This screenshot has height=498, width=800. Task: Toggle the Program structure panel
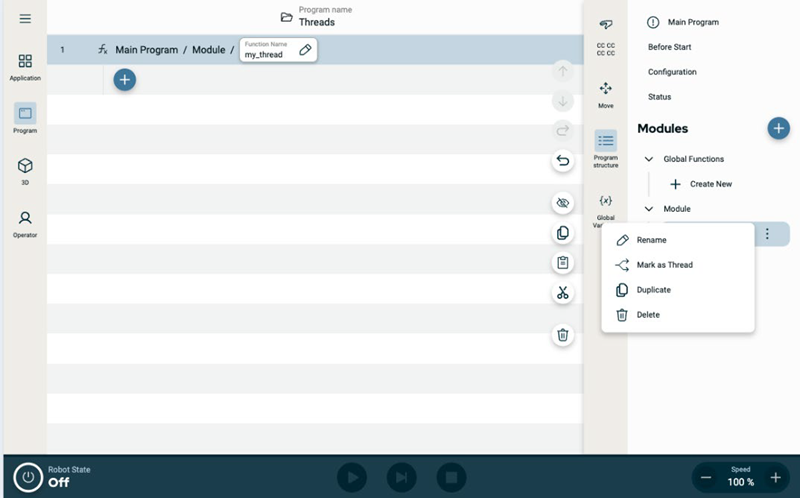605,147
